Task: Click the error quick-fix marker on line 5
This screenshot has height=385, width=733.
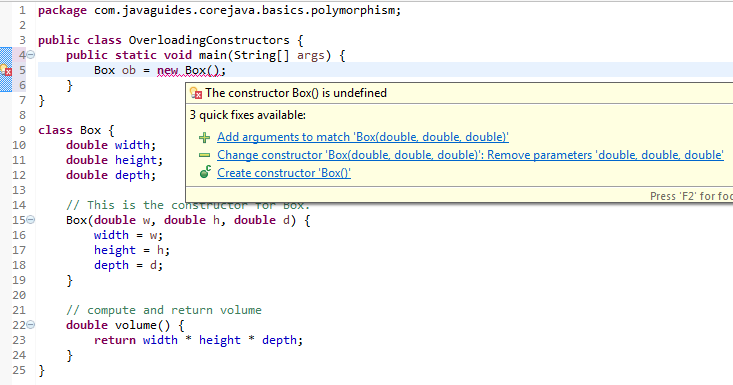Action: (6, 71)
